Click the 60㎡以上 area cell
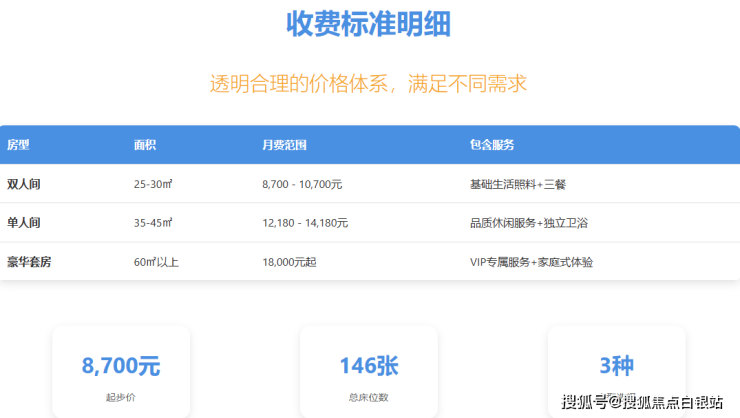This screenshot has width=740, height=418. pyautogui.click(x=156, y=262)
